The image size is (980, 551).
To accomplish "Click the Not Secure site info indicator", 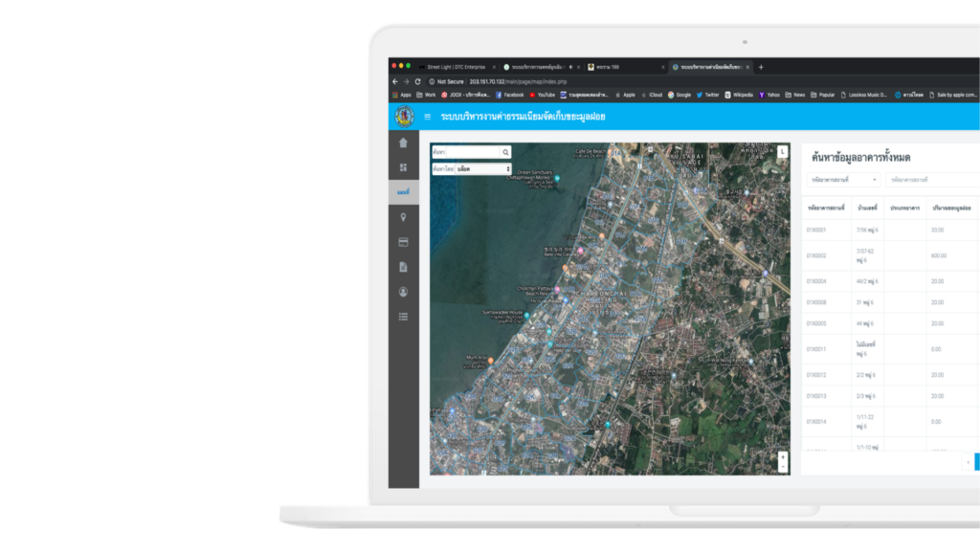I will [x=446, y=81].
